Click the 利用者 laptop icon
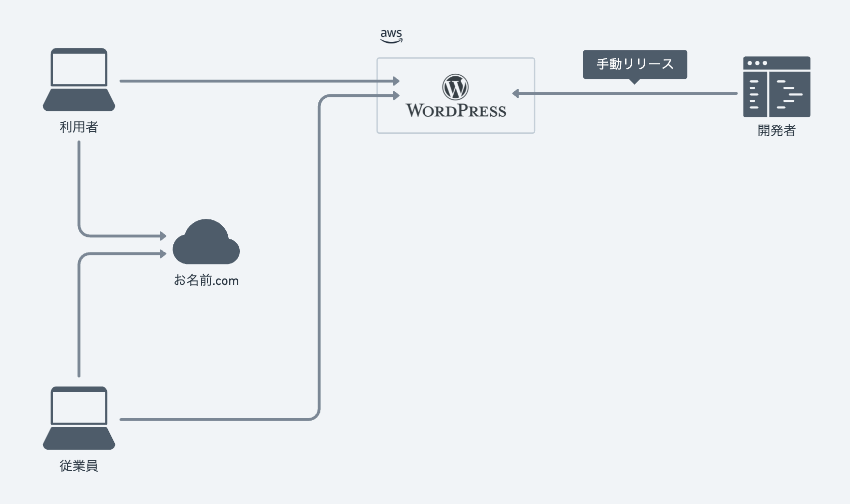The width and height of the screenshot is (850, 504). (x=79, y=79)
